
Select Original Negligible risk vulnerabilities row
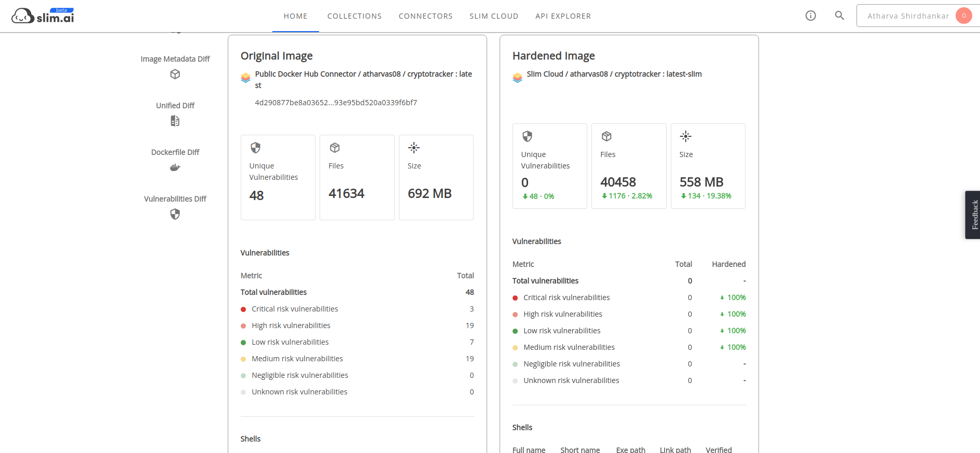tap(357, 375)
